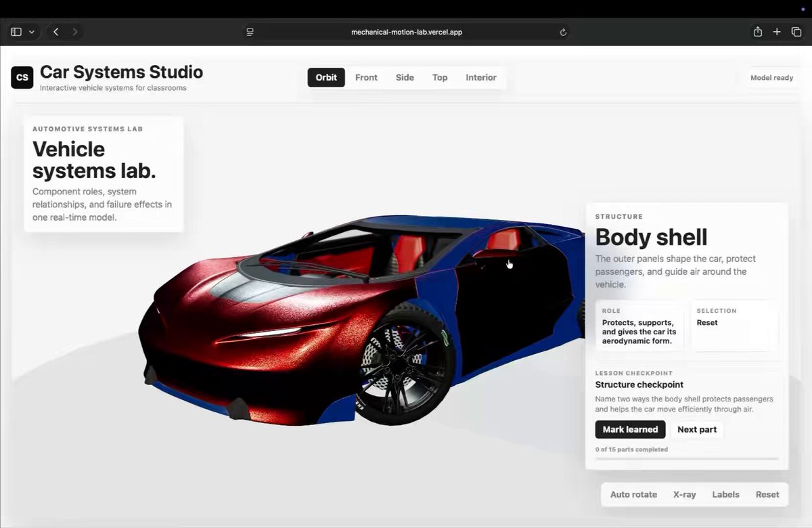Click the mechanical-motion-lab.vercel.app address field
This screenshot has width=812, height=528.
[407, 32]
